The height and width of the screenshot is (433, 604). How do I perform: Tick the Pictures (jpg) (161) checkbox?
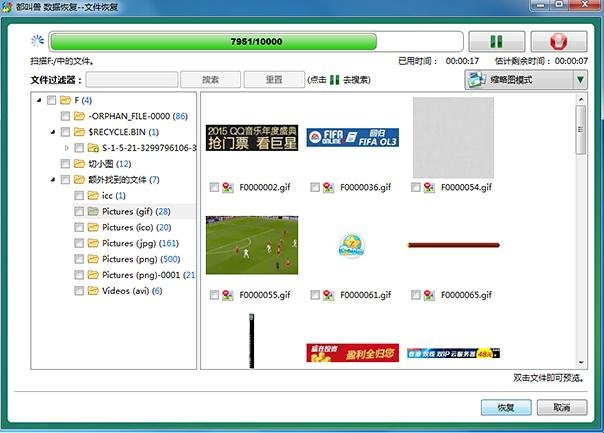[79, 243]
